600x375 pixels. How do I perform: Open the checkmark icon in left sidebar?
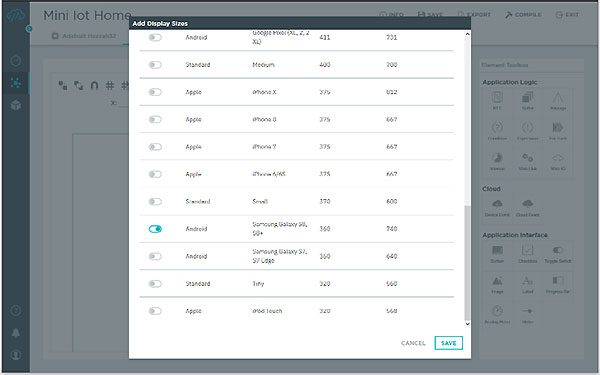[16, 61]
